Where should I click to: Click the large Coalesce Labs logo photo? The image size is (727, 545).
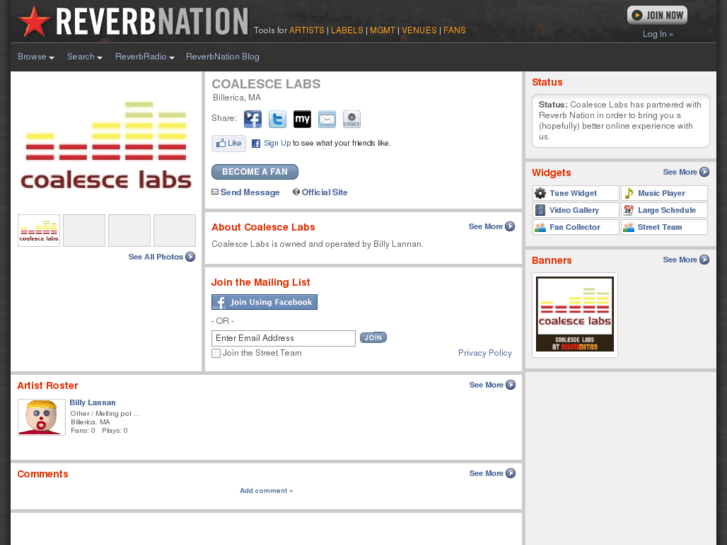(x=106, y=146)
